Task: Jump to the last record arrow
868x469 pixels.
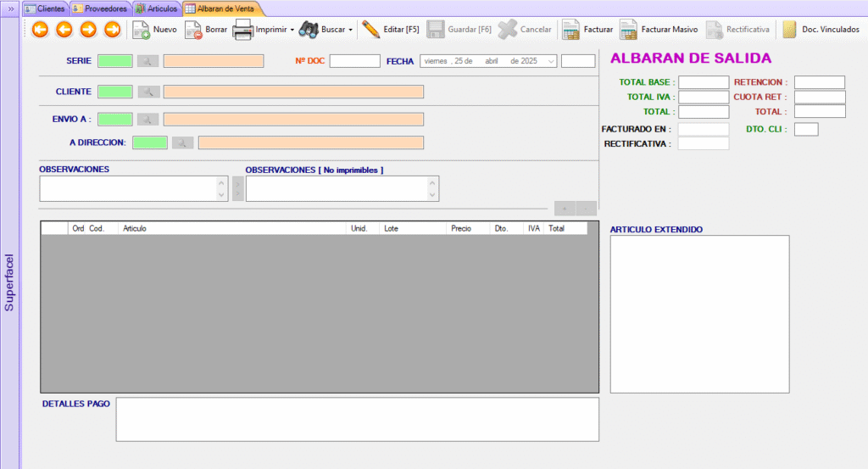Action: click(113, 30)
